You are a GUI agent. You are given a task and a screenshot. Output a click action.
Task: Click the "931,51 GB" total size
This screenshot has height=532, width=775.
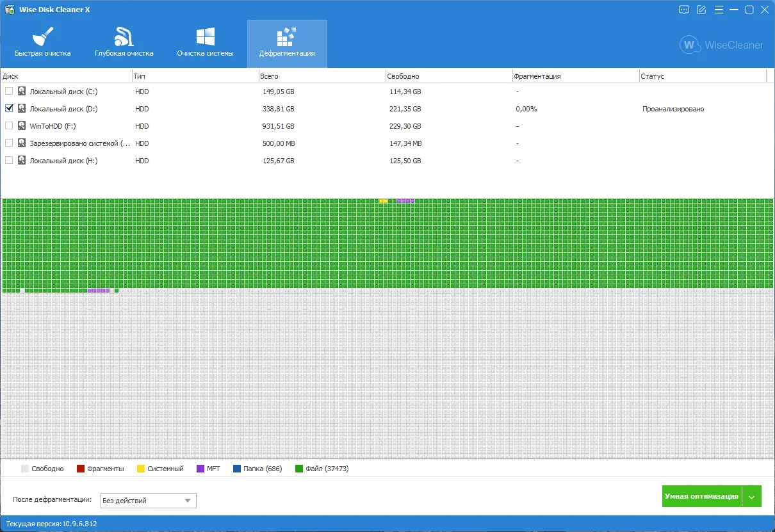coord(279,126)
